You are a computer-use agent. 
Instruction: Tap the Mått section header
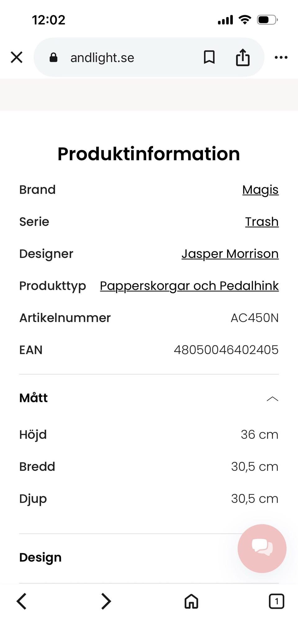tap(34, 398)
